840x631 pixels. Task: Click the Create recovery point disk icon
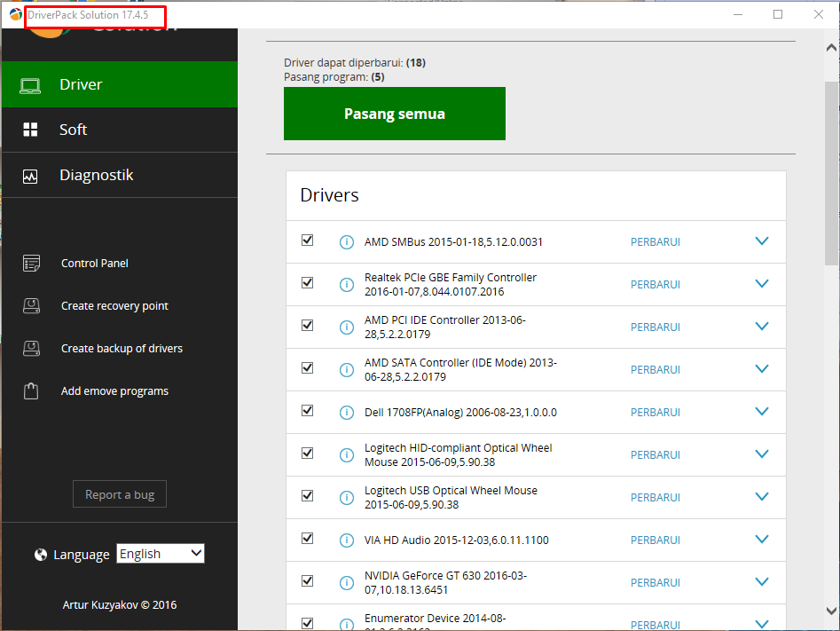coord(31,305)
